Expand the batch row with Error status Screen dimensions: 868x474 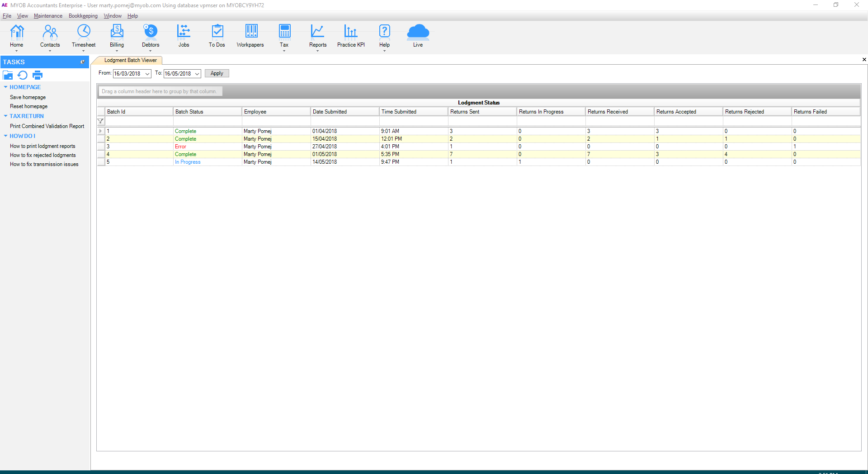coord(100,146)
